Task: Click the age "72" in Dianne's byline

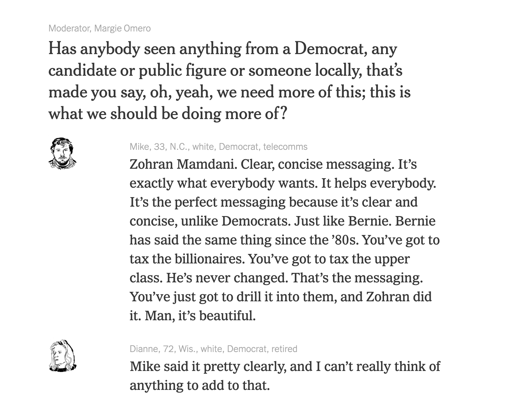Action: 168,349
